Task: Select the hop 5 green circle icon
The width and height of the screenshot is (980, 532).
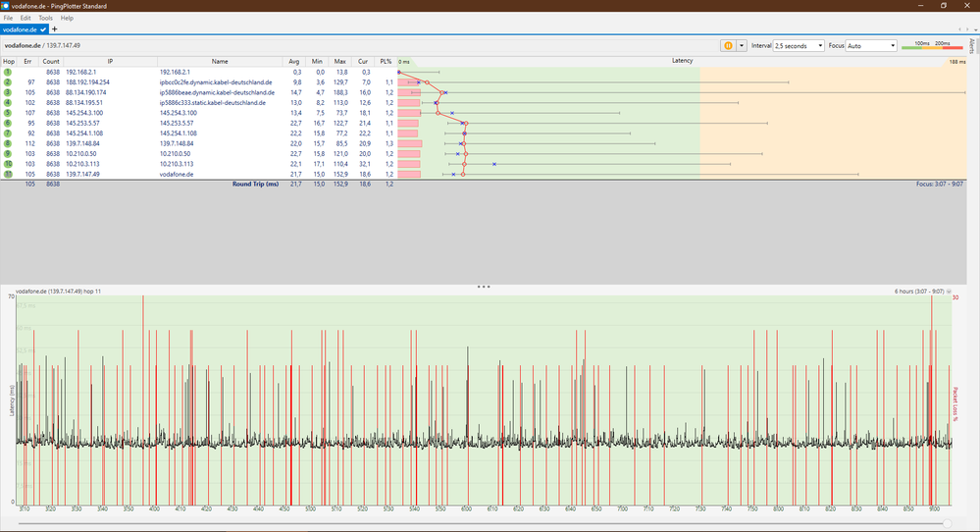Action: pos(8,113)
